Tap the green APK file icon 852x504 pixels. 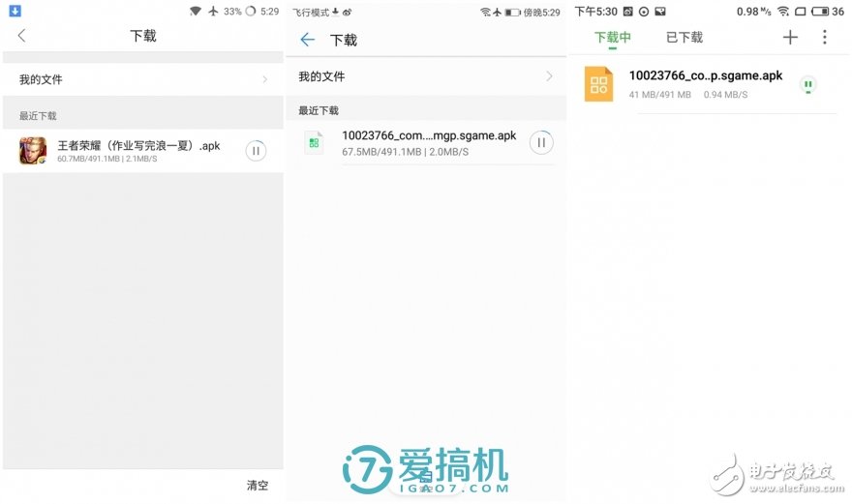coord(314,143)
